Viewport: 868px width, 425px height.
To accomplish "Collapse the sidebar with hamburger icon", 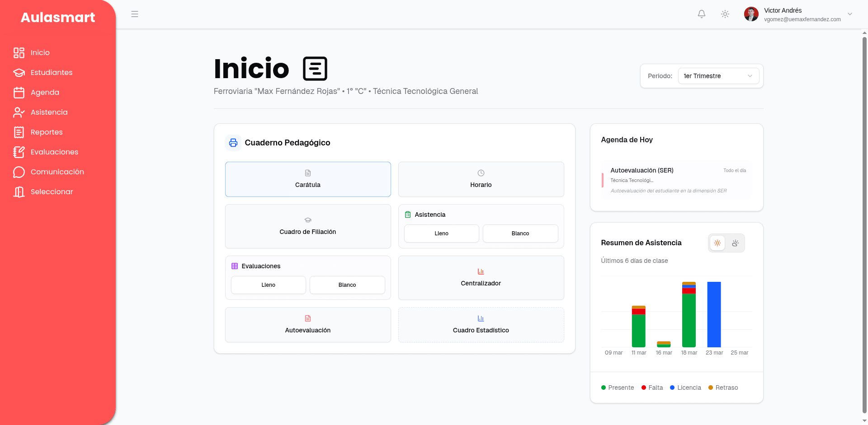I will click(x=135, y=14).
